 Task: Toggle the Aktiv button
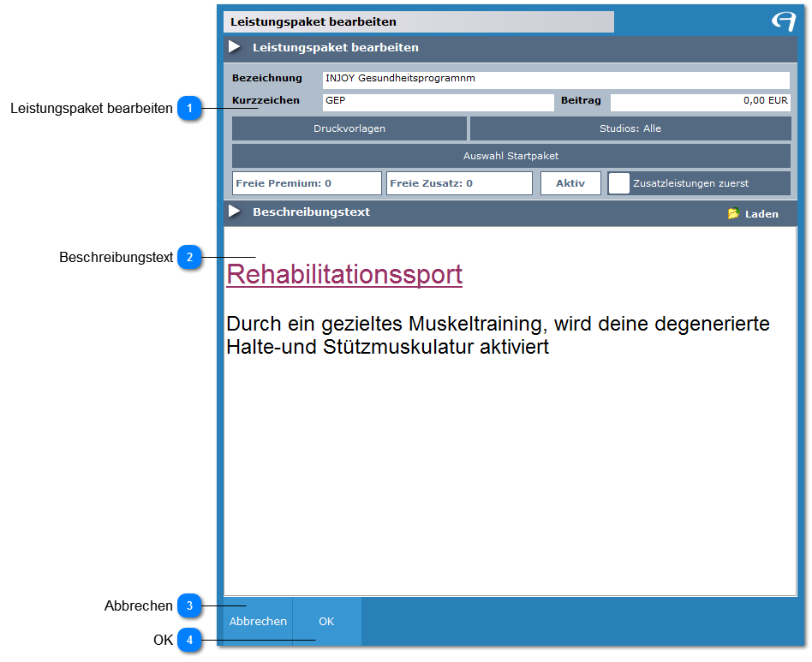point(570,183)
